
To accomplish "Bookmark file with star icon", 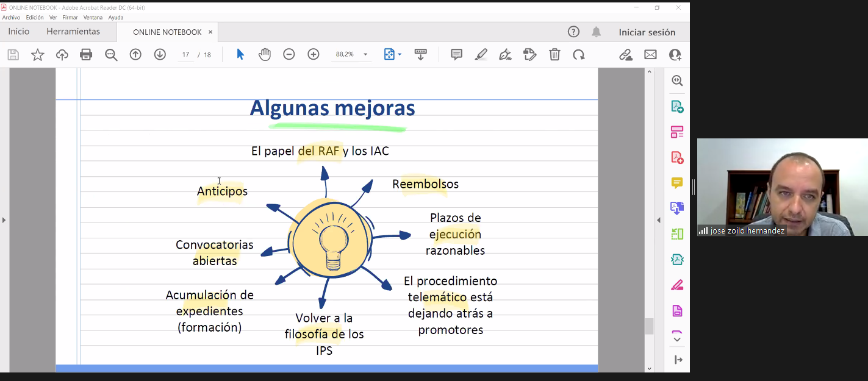I will pos(38,55).
